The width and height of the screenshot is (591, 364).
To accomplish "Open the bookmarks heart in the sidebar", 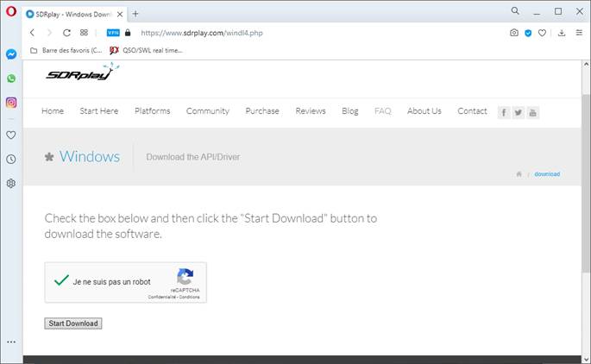I will 11,135.
